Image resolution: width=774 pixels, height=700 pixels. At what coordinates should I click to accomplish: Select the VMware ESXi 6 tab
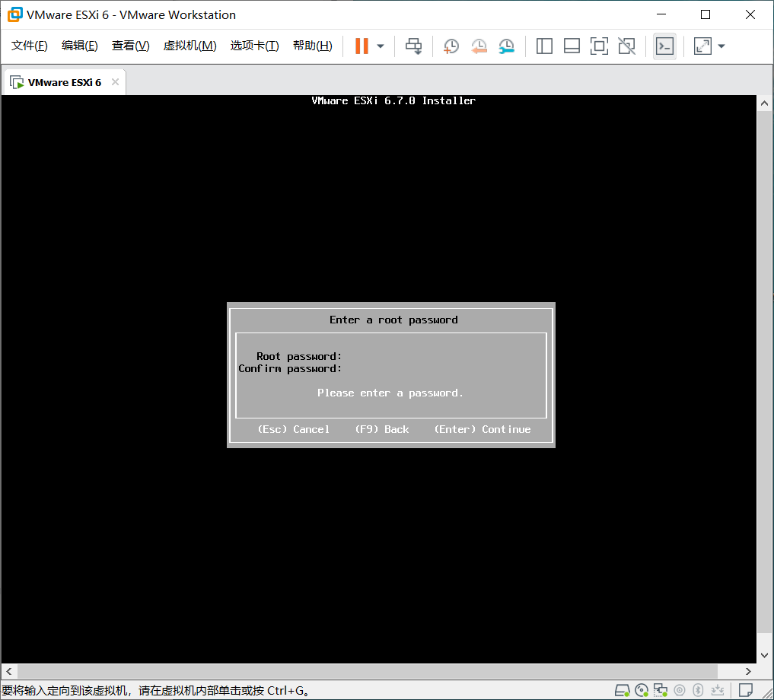point(64,82)
